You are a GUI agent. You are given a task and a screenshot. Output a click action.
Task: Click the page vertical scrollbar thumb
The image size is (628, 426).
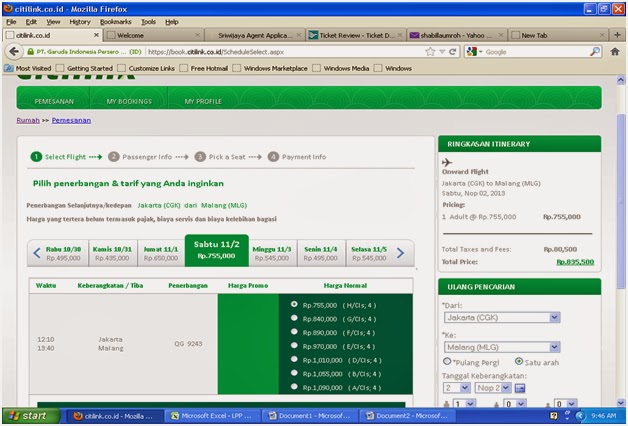pyautogui.click(x=620, y=200)
